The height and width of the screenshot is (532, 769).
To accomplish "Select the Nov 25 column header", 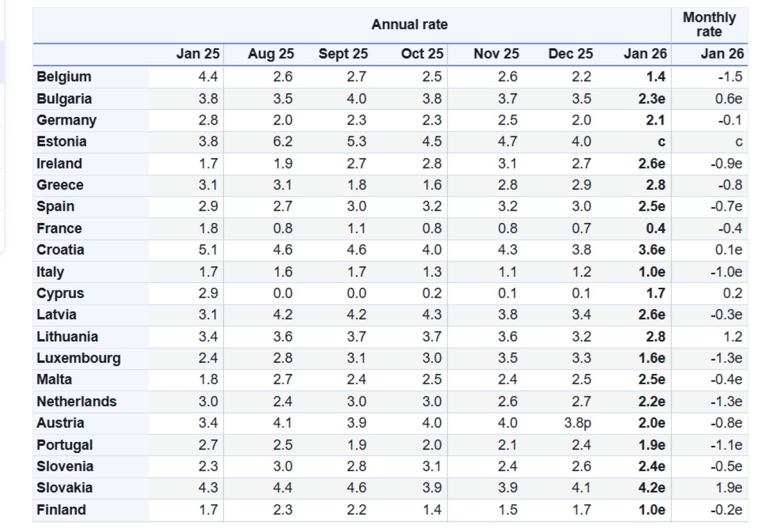I will coord(496,54).
